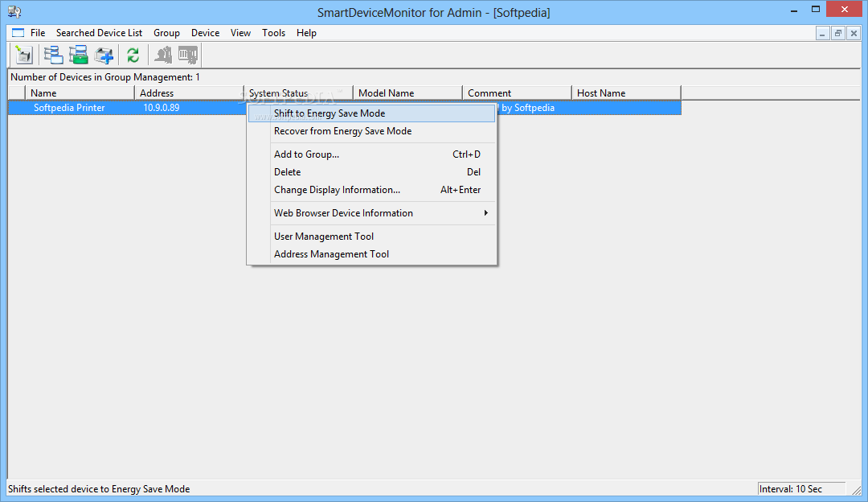Close the inner Softpedia child window
The height and width of the screenshot is (502, 868).
(854, 34)
